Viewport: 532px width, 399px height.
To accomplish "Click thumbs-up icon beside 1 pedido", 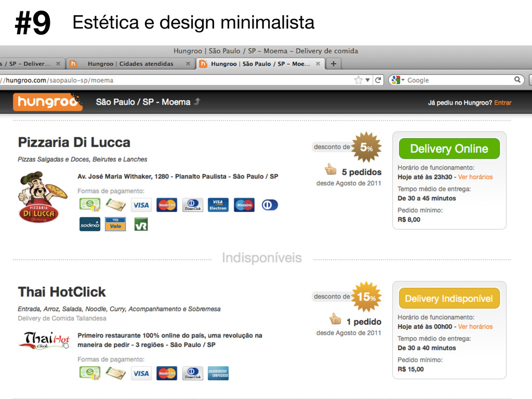I will click(335, 318).
